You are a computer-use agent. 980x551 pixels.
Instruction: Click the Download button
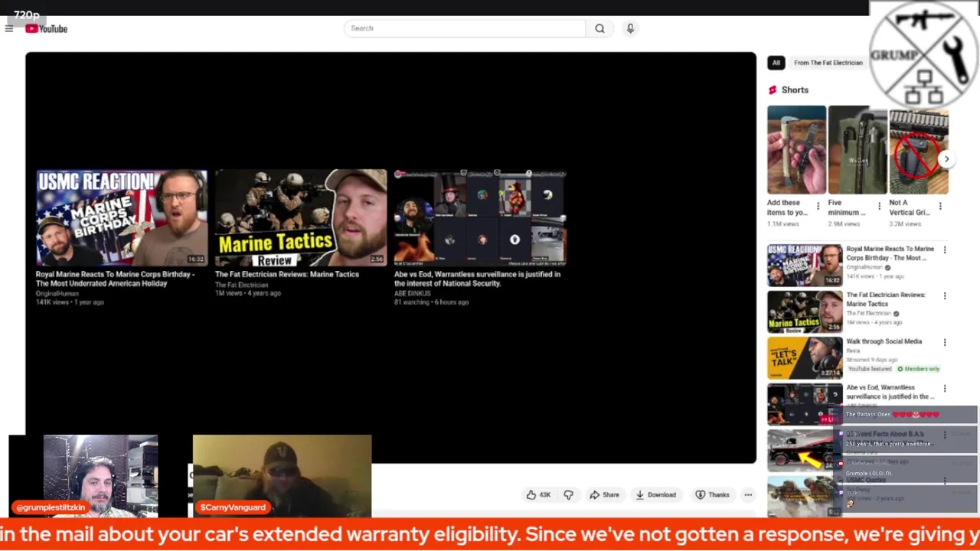pos(655,495)
